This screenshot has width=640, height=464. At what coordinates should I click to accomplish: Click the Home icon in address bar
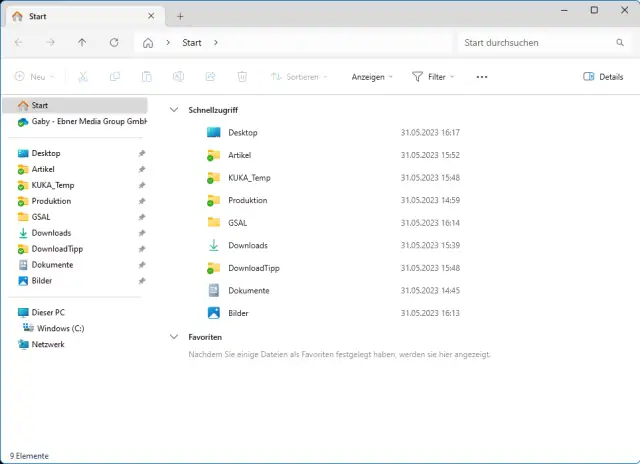tap(148, 43)
